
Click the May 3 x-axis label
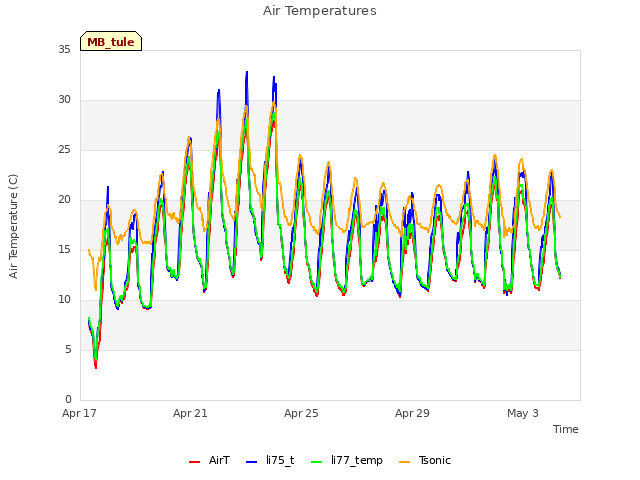pyautogui.click(x=523, y=413)
